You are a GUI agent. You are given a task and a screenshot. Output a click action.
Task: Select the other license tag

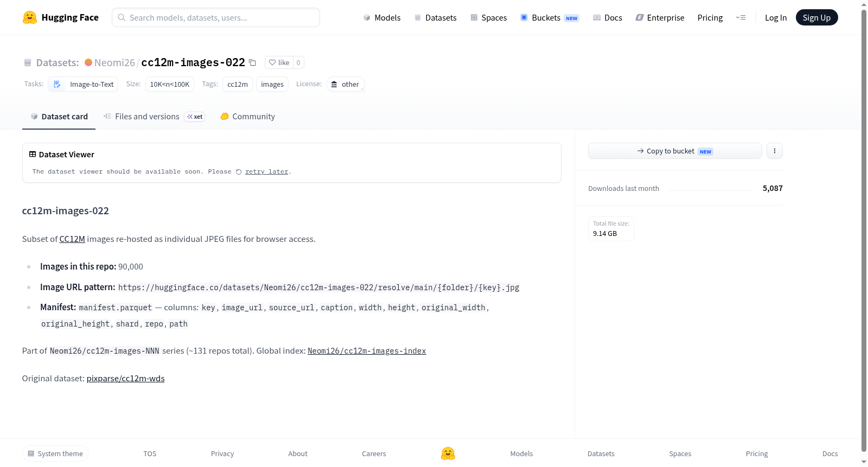coord(345,84)
